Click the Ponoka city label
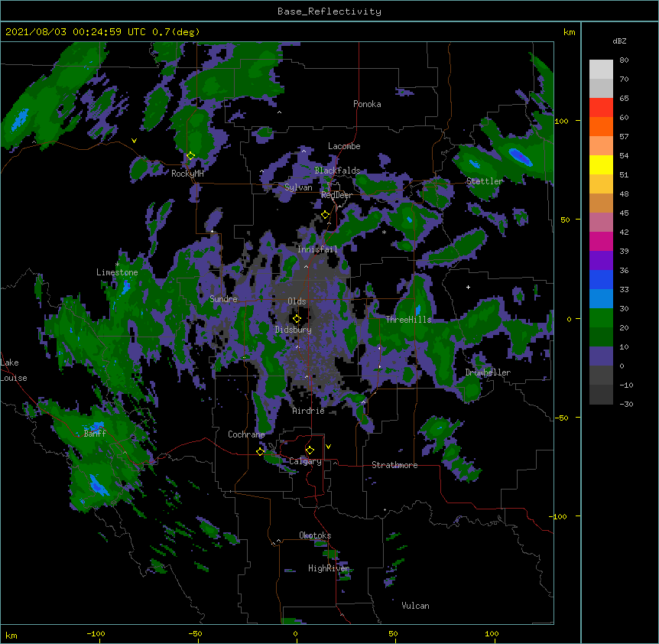Viewport: 659px width, 644px height. click(367, 104)
